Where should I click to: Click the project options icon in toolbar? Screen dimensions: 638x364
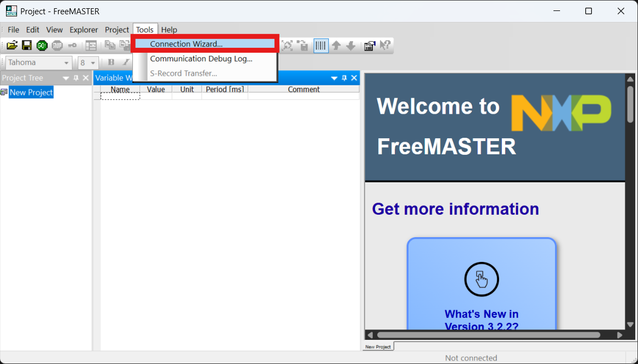coord(370,46)
